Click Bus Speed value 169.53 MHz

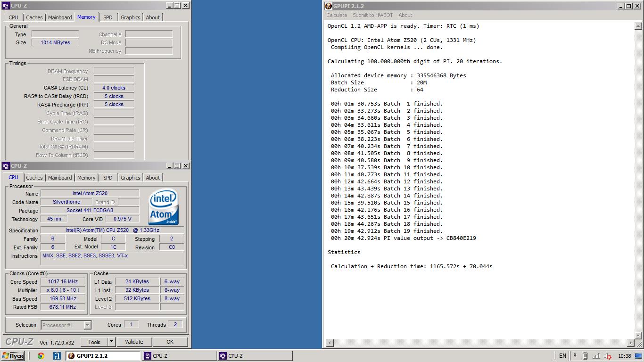pos(63,298)
